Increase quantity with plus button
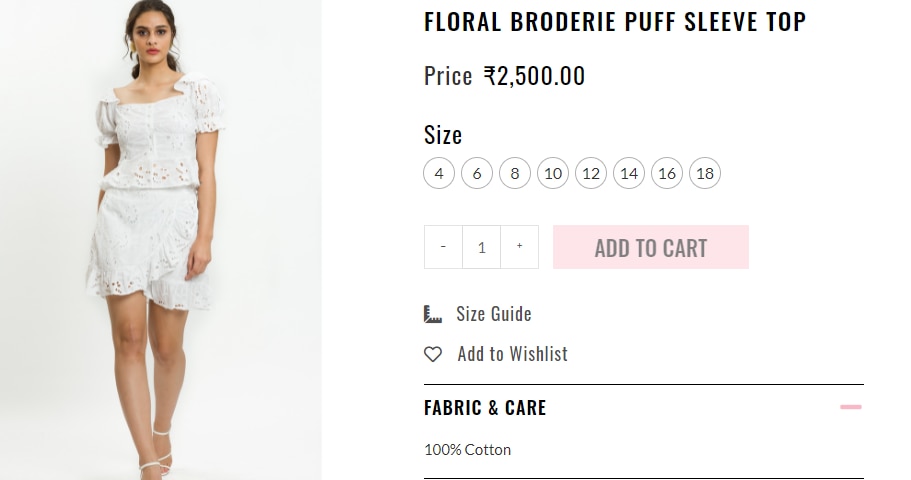 tap(519, 247)
